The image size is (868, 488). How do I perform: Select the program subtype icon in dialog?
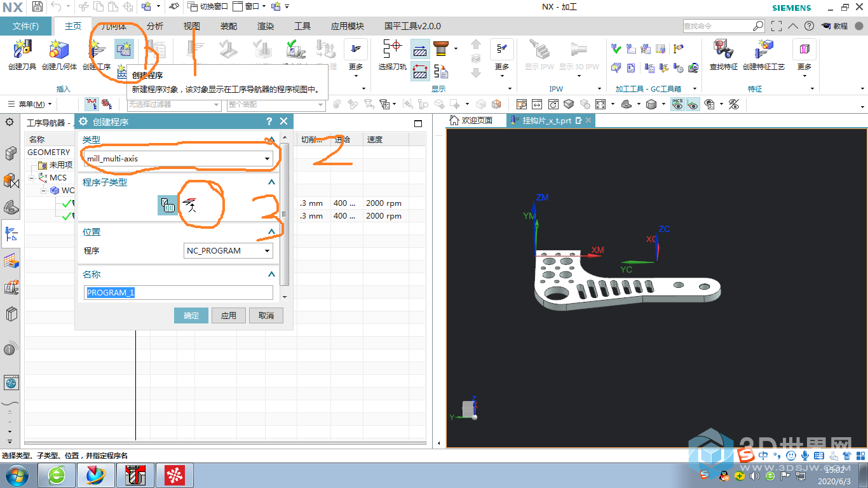(x=168, y=205)
